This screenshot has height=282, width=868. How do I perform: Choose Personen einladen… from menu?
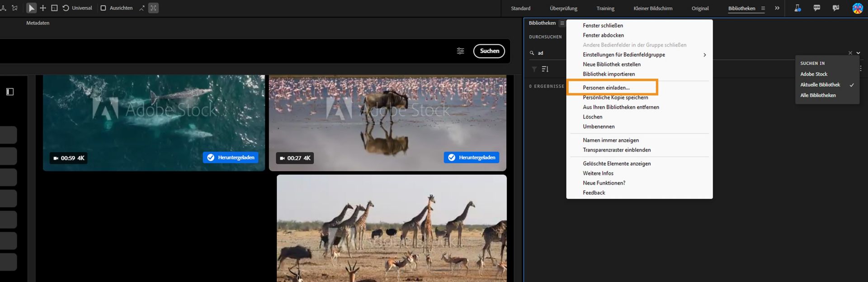612,87
